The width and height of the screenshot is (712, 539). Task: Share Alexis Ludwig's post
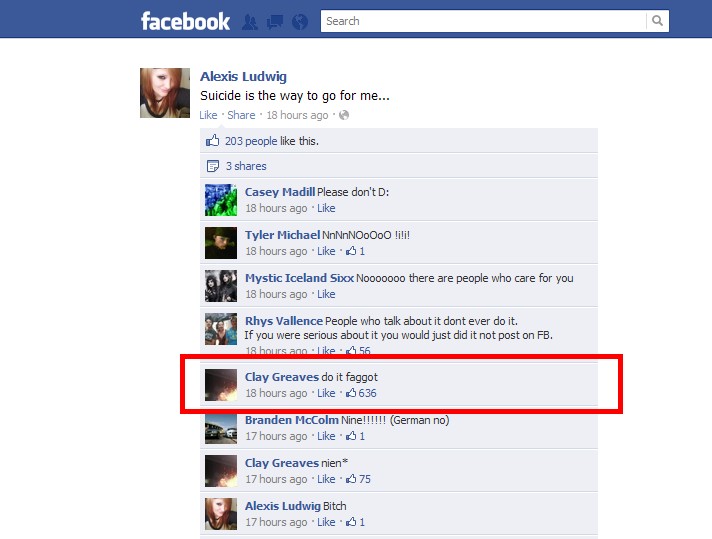point(241,115)
